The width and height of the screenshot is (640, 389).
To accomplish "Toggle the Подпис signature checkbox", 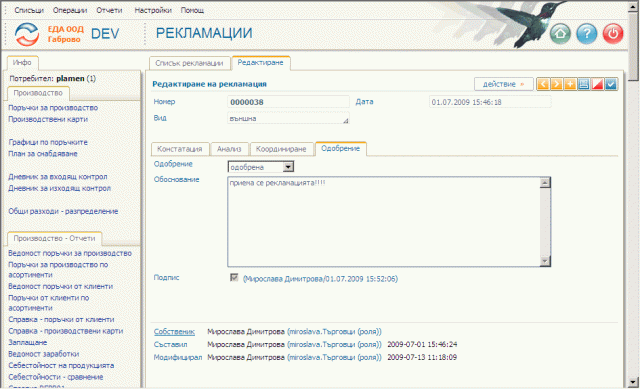I will coord(234,278).
